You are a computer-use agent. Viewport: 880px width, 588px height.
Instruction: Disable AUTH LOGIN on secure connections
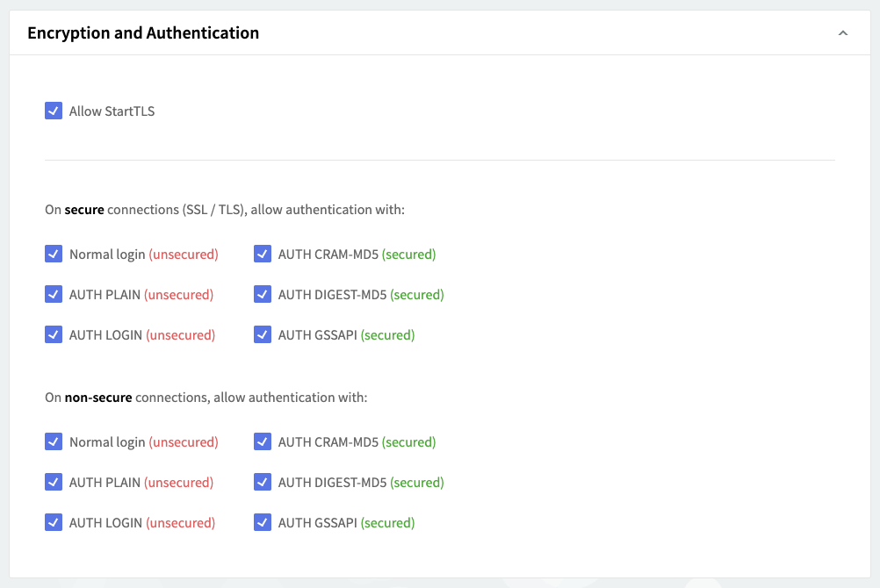point(54,334)
